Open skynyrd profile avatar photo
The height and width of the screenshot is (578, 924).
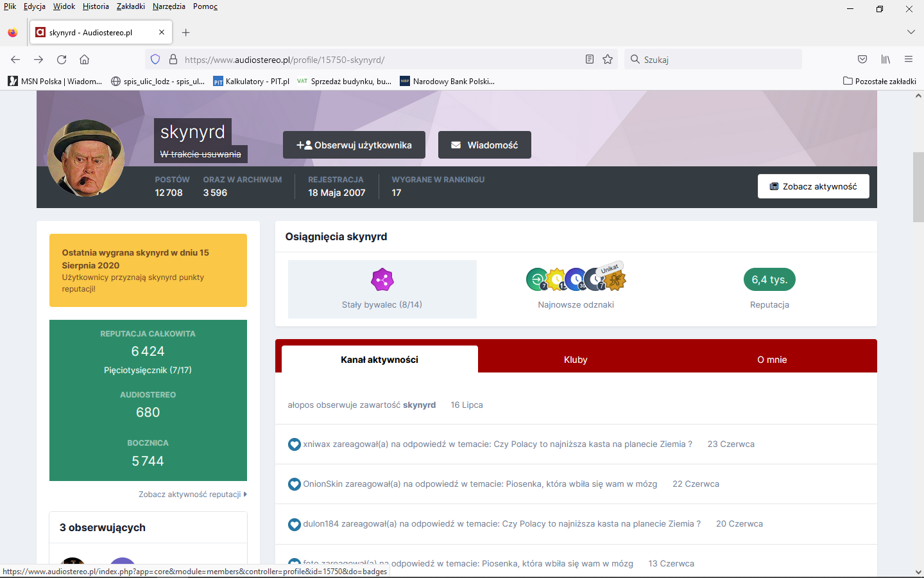pos(86,158)
